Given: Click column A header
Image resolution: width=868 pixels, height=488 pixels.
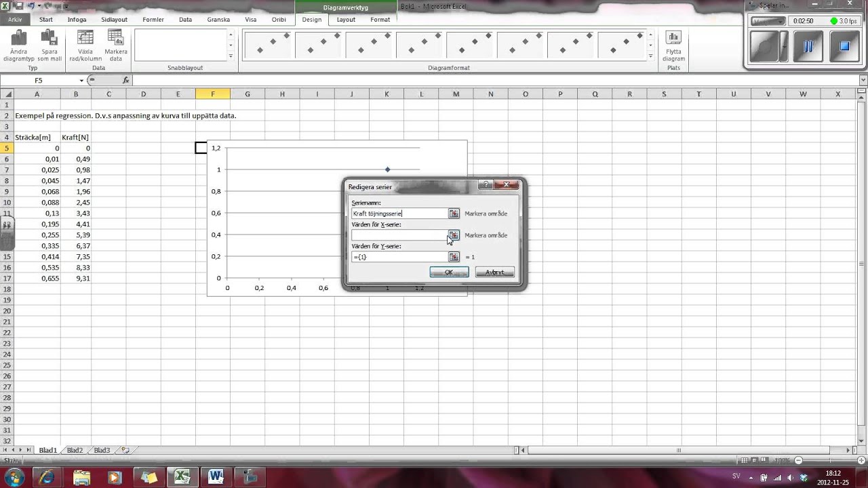Looking at the screenshot, I should (x=37, y=94).
